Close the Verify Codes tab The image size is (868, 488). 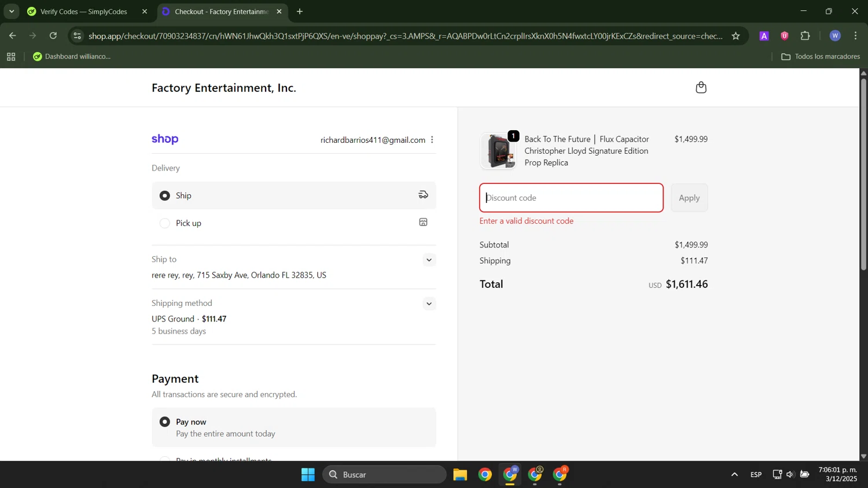pos(145,12)
